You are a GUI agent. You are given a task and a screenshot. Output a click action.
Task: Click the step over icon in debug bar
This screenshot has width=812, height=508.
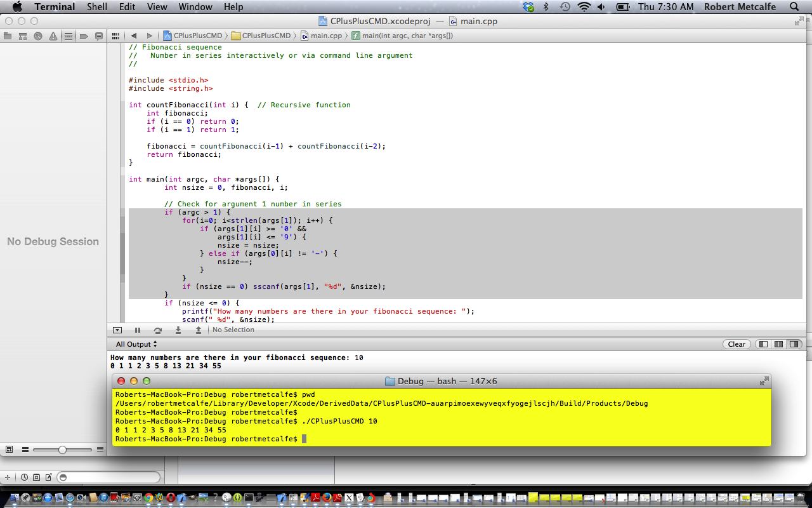157,330
